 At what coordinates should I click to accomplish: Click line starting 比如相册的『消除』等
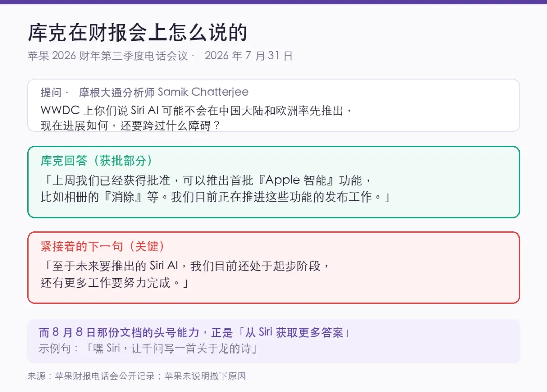pyautogui.click(x=215, y=197)
